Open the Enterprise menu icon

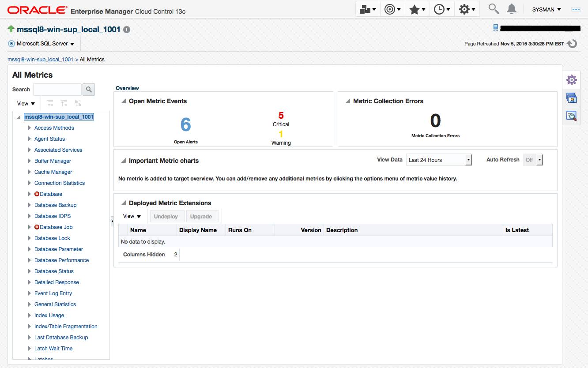(x=367, y=9)
